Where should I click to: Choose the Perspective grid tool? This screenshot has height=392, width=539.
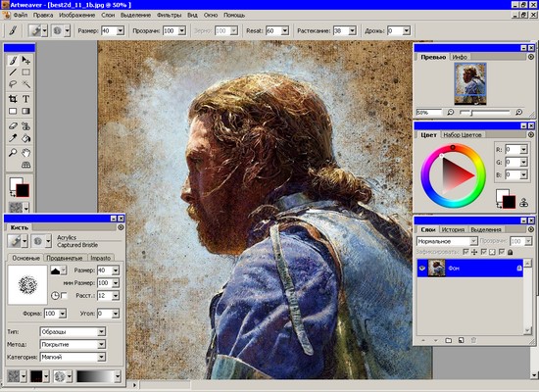click(25, 165)
